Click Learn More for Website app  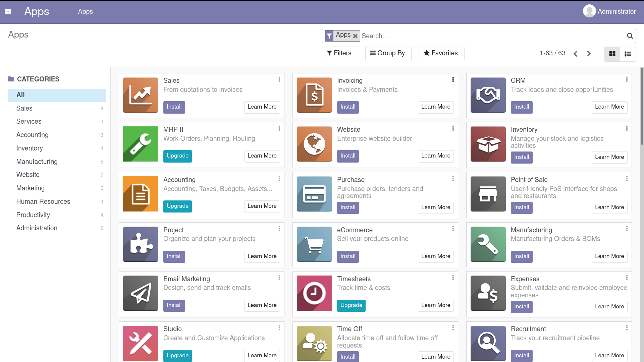point(435,156)
